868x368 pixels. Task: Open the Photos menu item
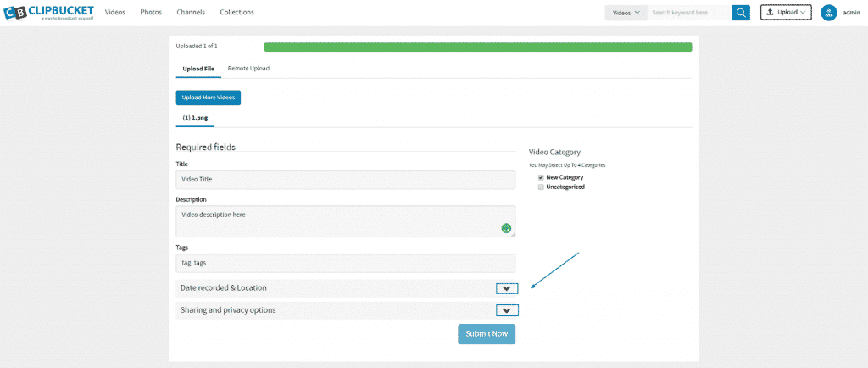[151, 13]
